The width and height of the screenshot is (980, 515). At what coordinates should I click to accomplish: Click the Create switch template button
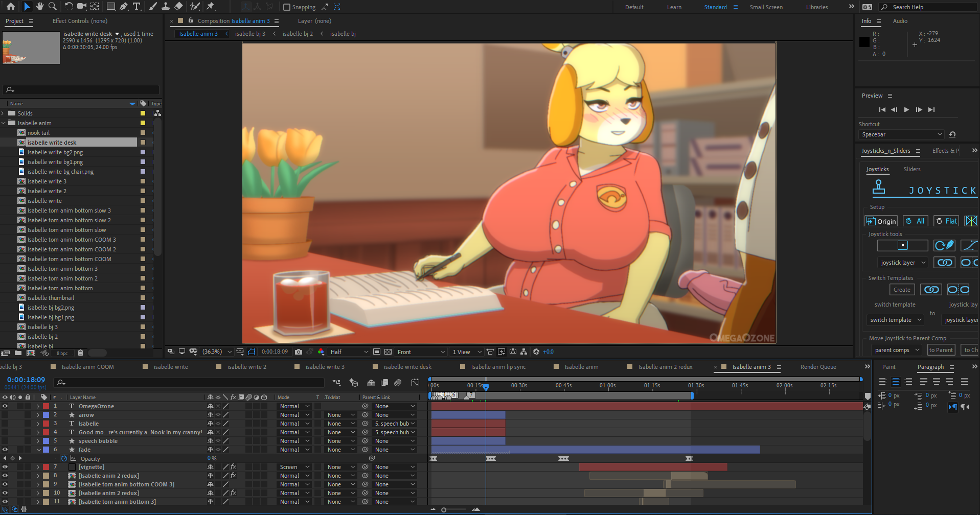(902, 290)
